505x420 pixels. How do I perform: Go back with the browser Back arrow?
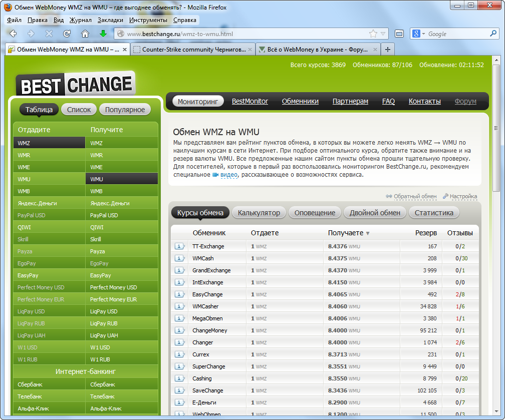tap(13, 34)
